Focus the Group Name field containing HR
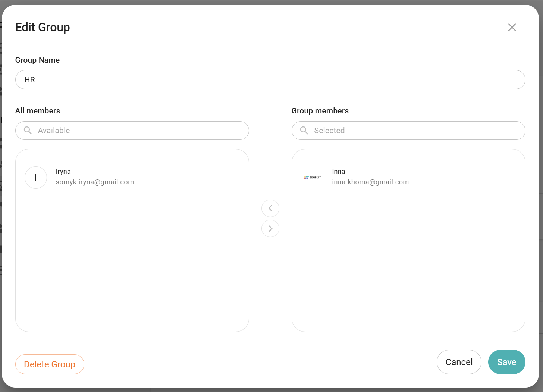The image size is (543, 392). click(x=270, y=80)
